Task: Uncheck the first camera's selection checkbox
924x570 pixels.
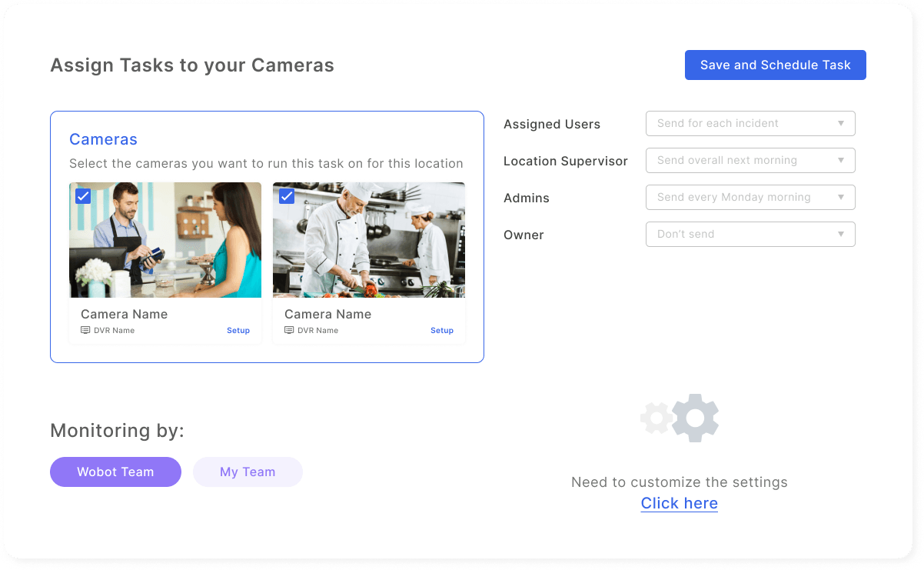Action: point(83,196)
